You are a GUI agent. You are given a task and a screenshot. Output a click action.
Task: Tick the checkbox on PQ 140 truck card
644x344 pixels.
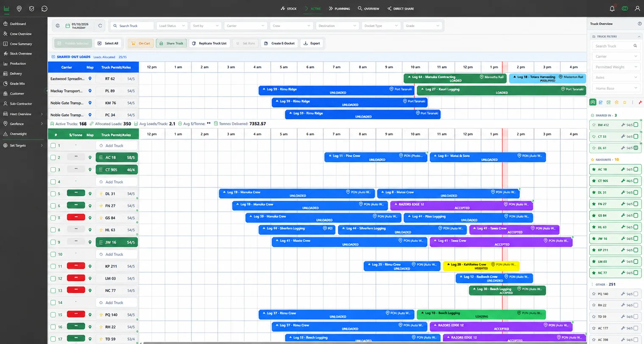[636, 294]
